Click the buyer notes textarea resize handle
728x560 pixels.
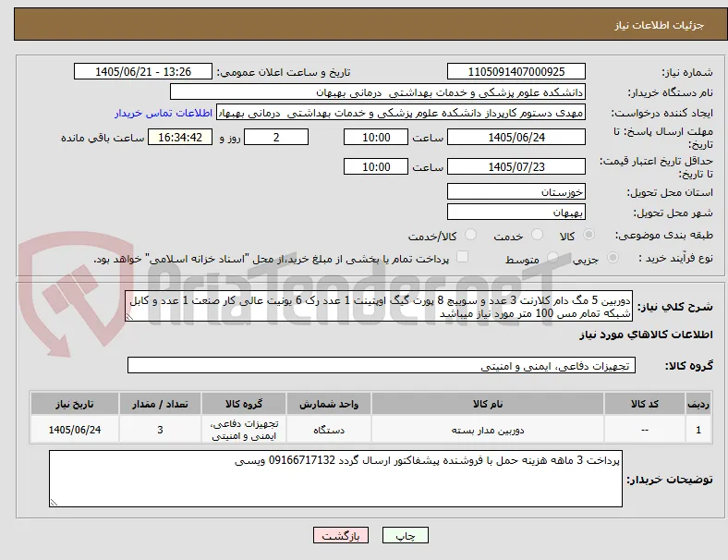click(x=54, y=502)
